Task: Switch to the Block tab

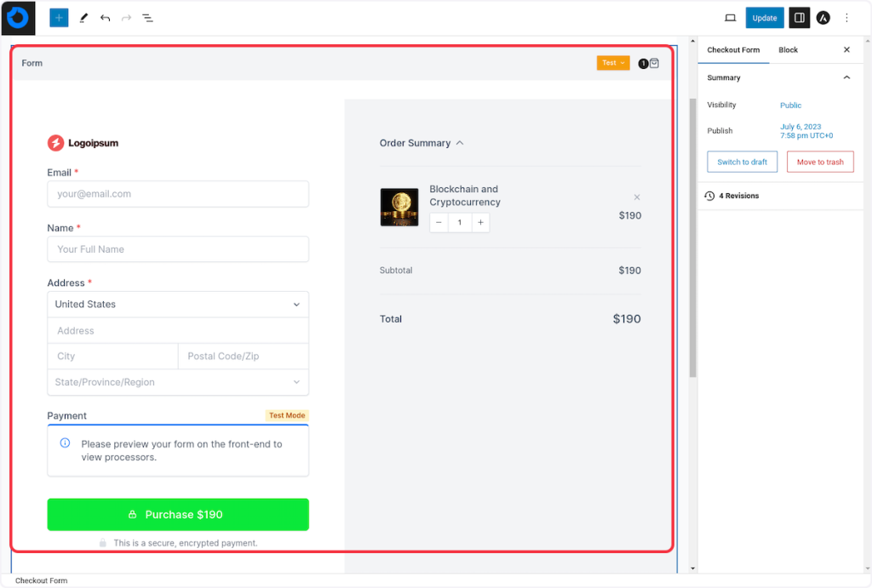Action: tap(788, 50)
